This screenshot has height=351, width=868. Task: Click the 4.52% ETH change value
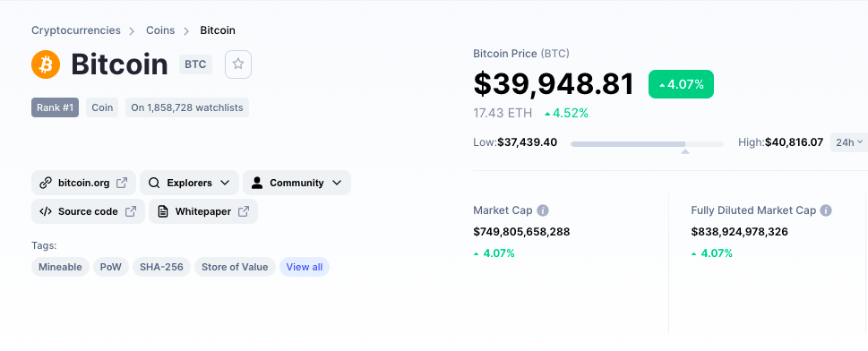pyautogui.click(x=566, y=113)
